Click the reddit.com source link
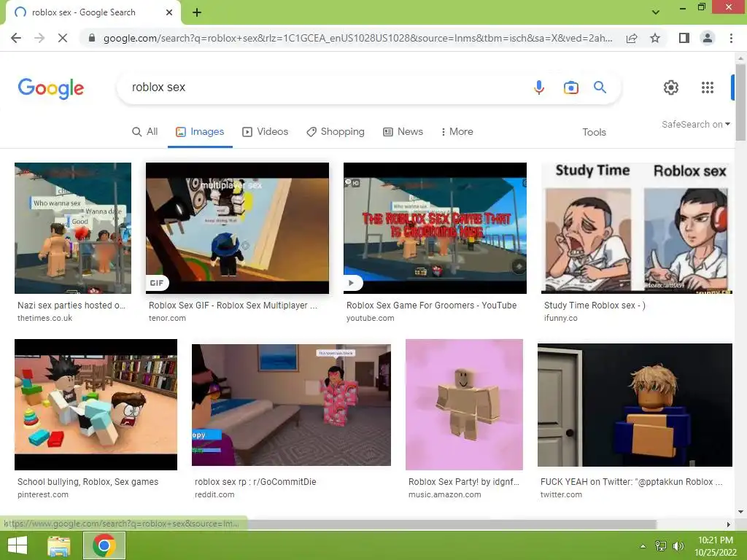The height and width of the screenshot is (560, 747). 214,495
